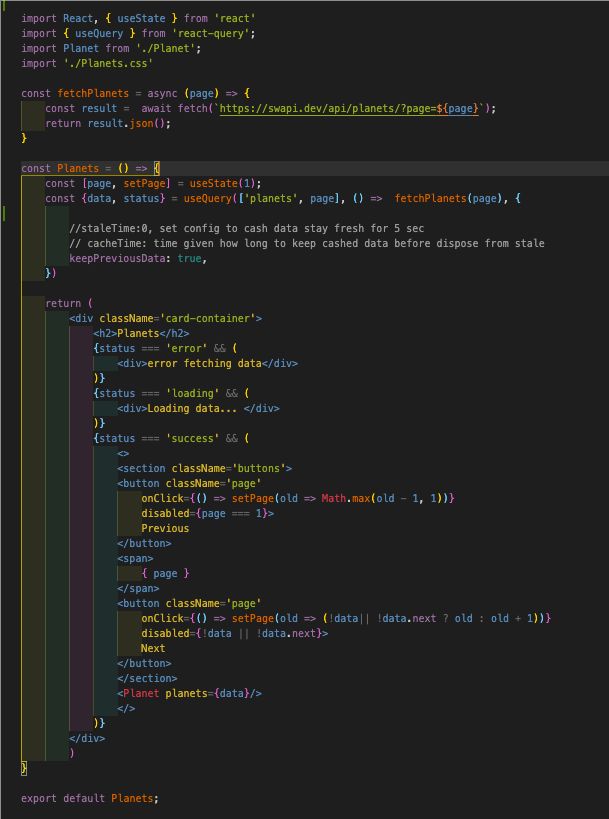Click the 'error' status string
609x819 pixels.
click(x=186, y=348)
